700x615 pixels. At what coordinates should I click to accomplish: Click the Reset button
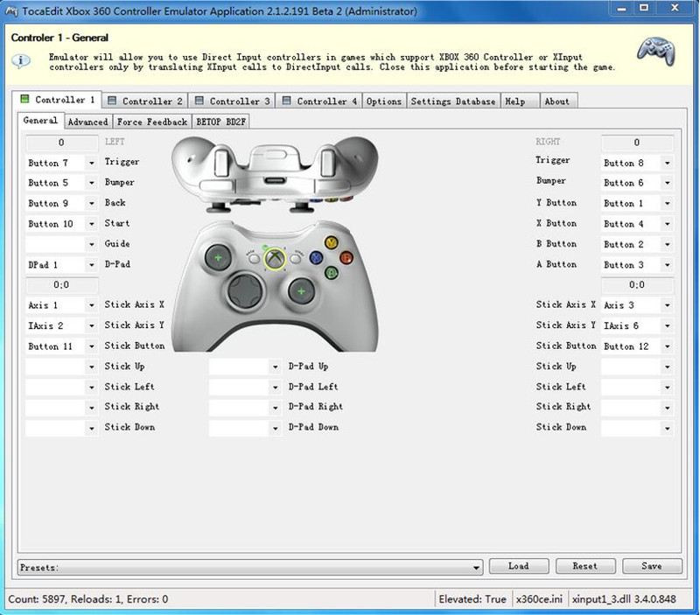coord(585,566)
